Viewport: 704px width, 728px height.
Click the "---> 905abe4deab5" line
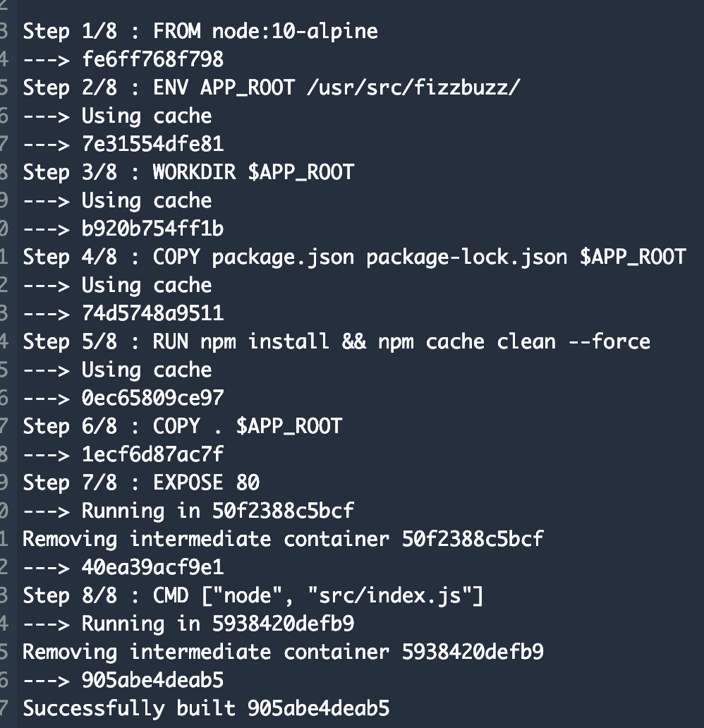(x=123, y=680)
